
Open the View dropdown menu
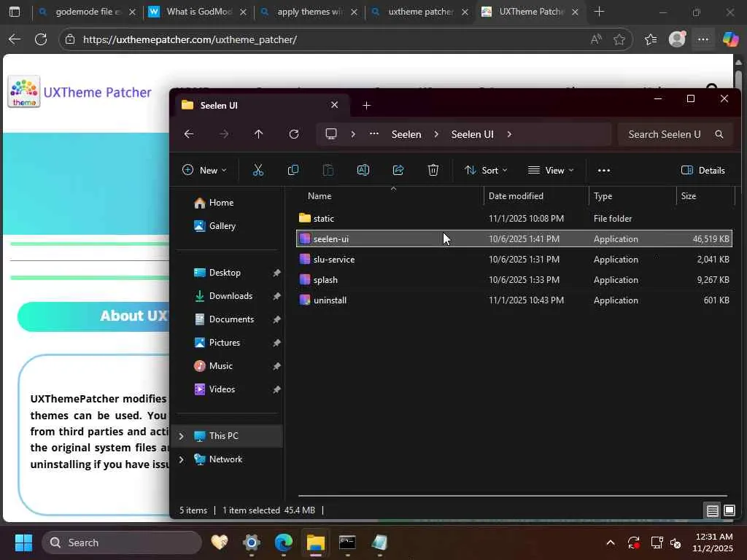pyautogui.click(x=551, y=170)
